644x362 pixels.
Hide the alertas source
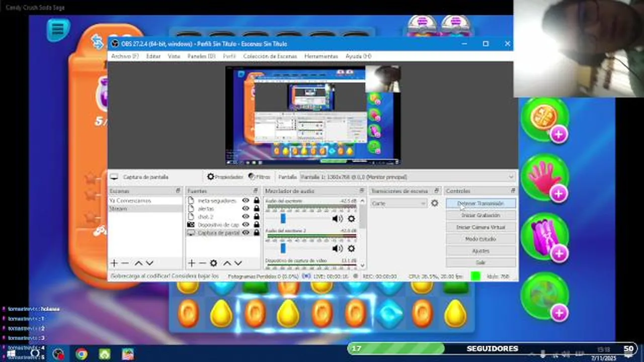click(x=246, y=209)
